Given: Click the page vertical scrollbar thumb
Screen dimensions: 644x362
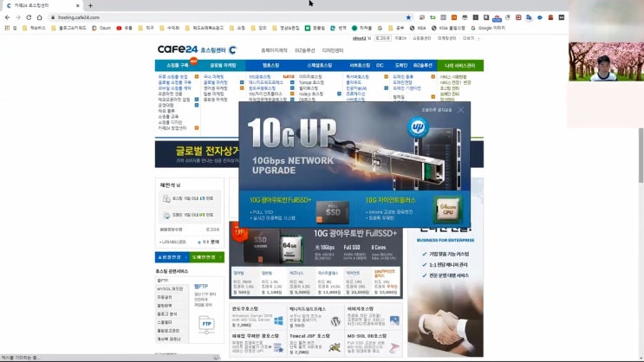Looking at the screenshot, I should click(641, 155).
